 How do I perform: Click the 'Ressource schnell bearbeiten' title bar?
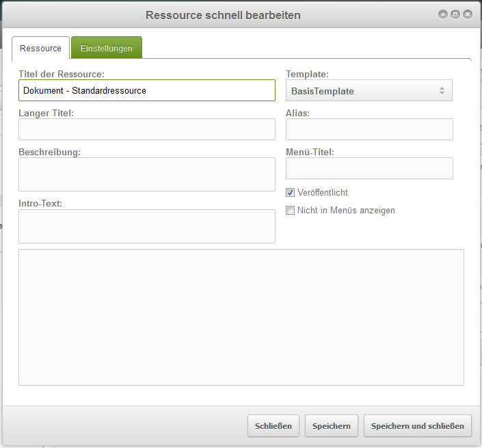click(222, 14)
